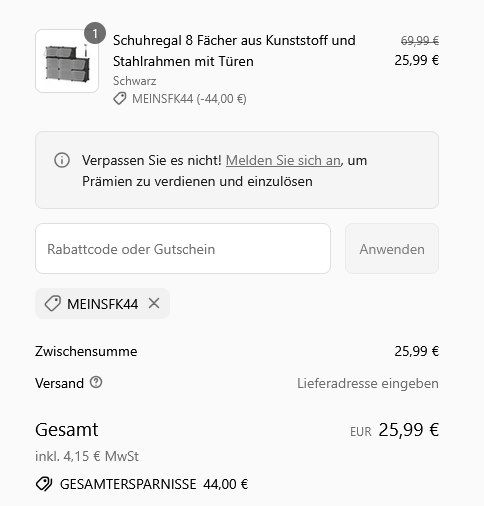
Task: Click the quantity badge showing 1
Action: click(x=95, y=33)
